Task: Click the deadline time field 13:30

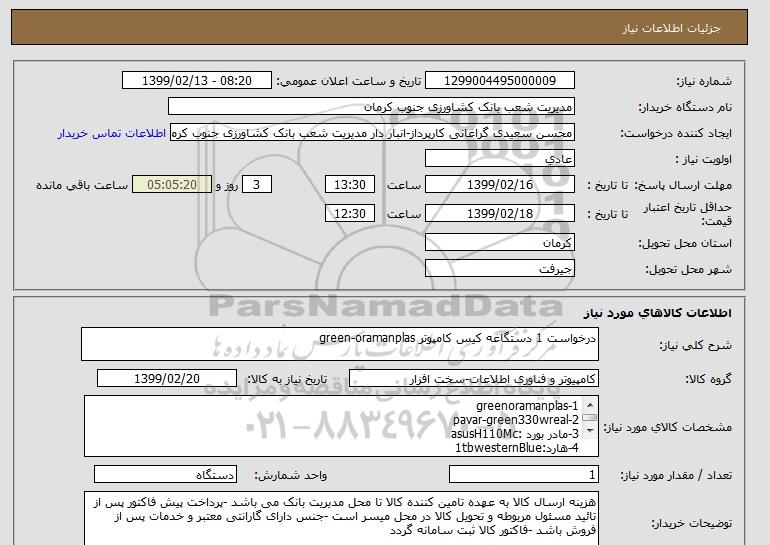Action: [350, 185]
